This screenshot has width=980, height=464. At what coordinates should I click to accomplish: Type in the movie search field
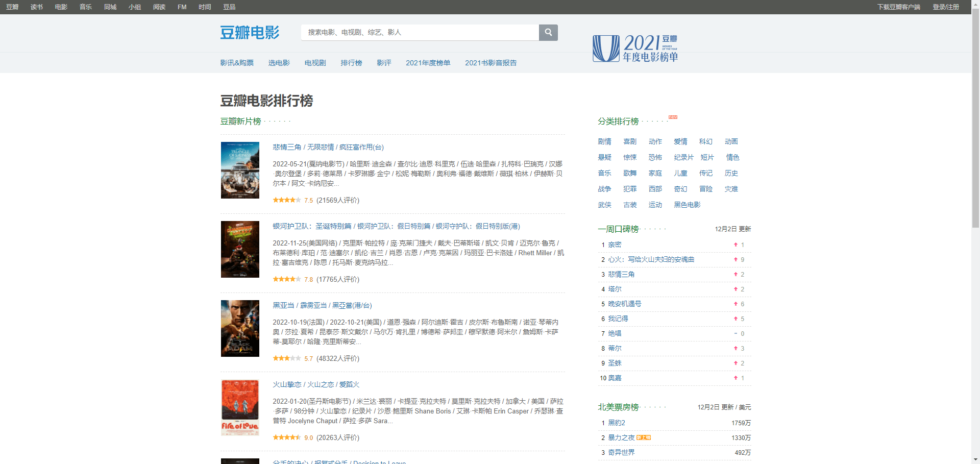coord(420,32)
